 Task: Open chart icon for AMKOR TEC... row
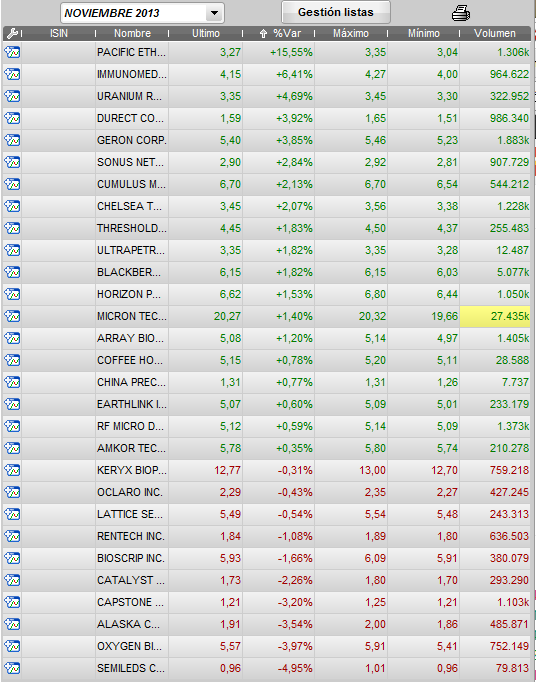[12, 448]
